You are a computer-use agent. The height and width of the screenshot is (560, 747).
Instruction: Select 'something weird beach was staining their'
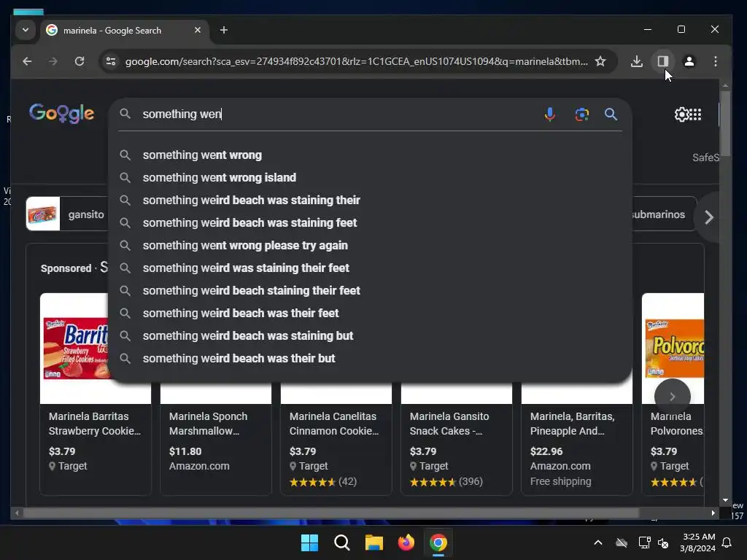(370, 200)
